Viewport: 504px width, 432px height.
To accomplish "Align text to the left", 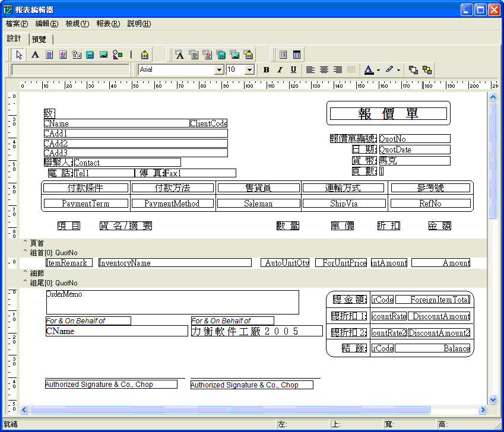I will click(310, 69).
